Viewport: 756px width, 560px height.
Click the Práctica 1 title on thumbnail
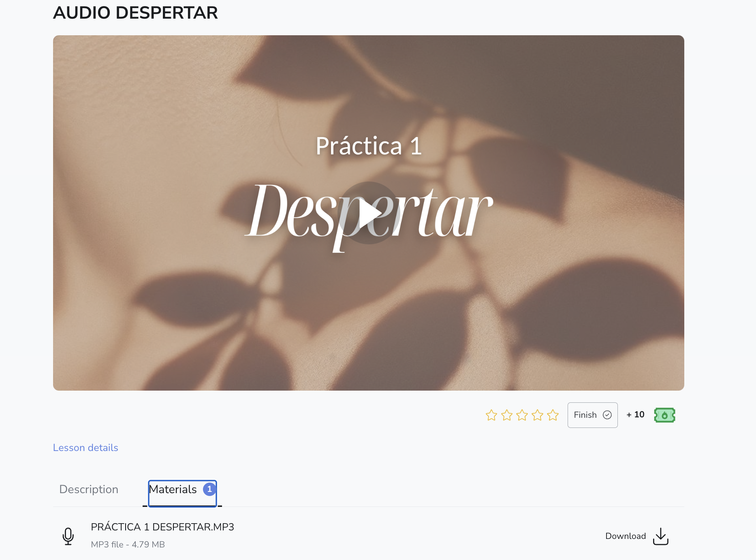tap(369, 146)
